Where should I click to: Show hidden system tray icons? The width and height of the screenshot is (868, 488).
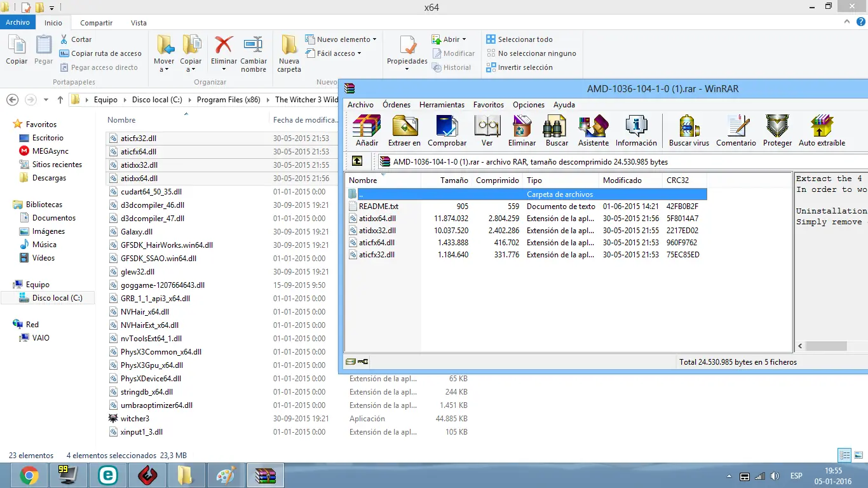point(729,476)
